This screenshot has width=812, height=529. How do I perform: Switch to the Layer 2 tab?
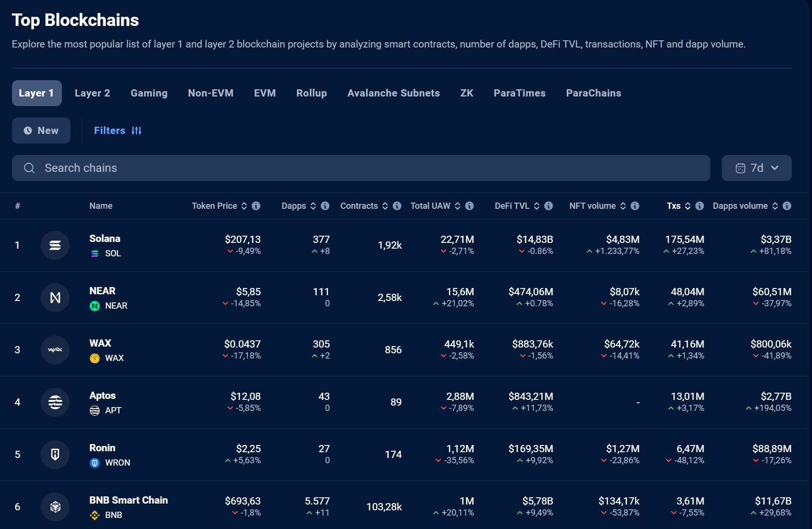(93, 93)
